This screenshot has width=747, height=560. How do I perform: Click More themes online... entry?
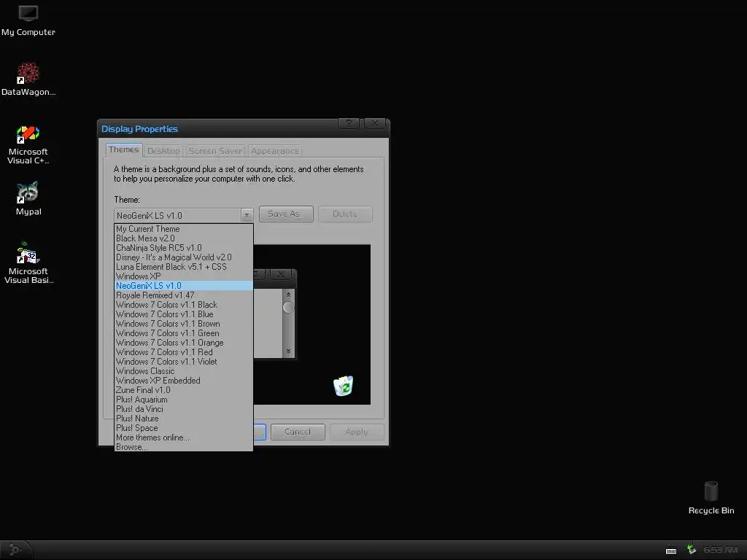[x=183, y=437]
